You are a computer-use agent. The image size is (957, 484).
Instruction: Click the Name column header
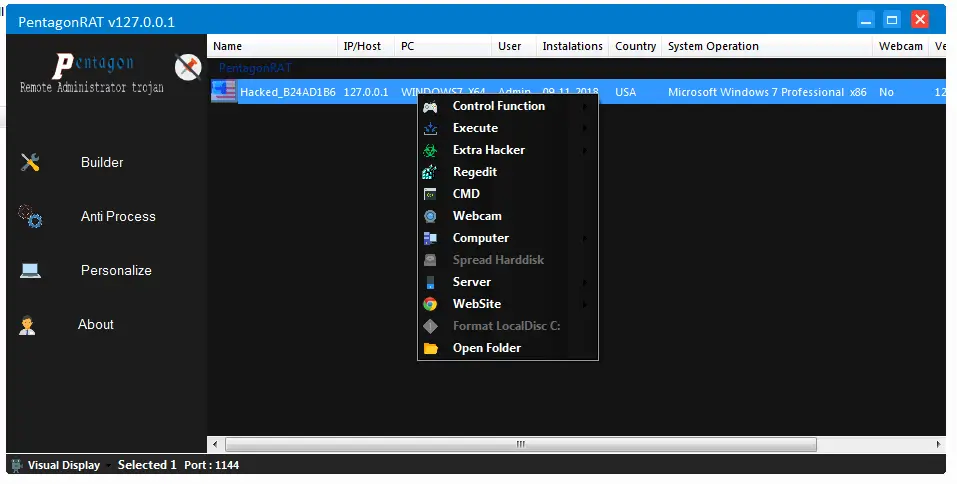tap(272, 46)
